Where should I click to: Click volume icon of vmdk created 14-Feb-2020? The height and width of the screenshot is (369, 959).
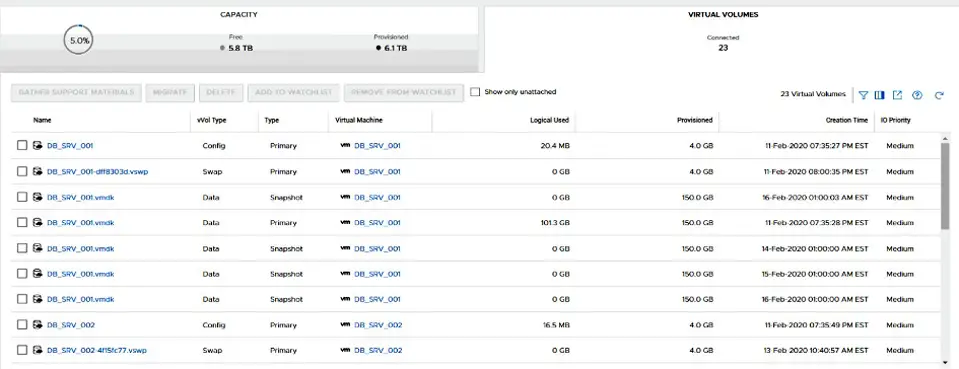point(37,248)
